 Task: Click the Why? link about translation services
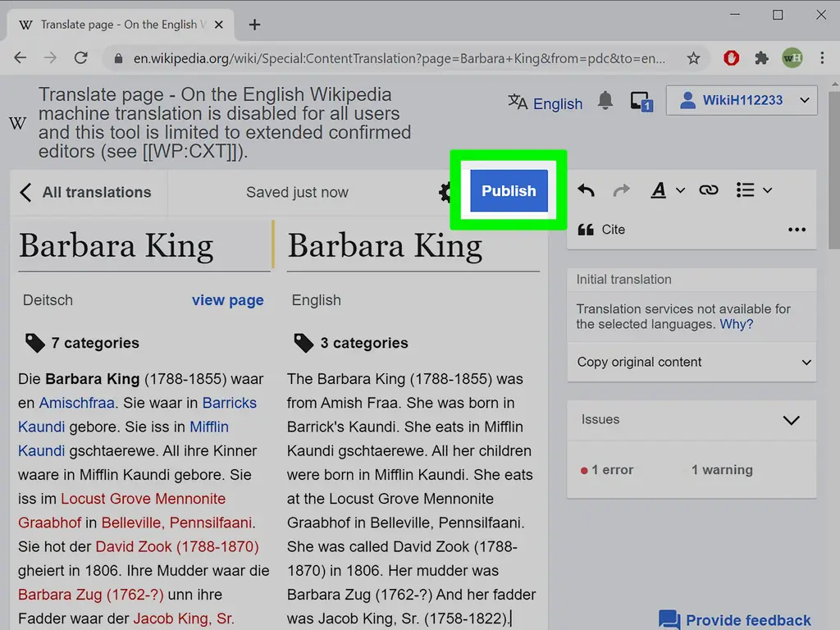(736, 324)
